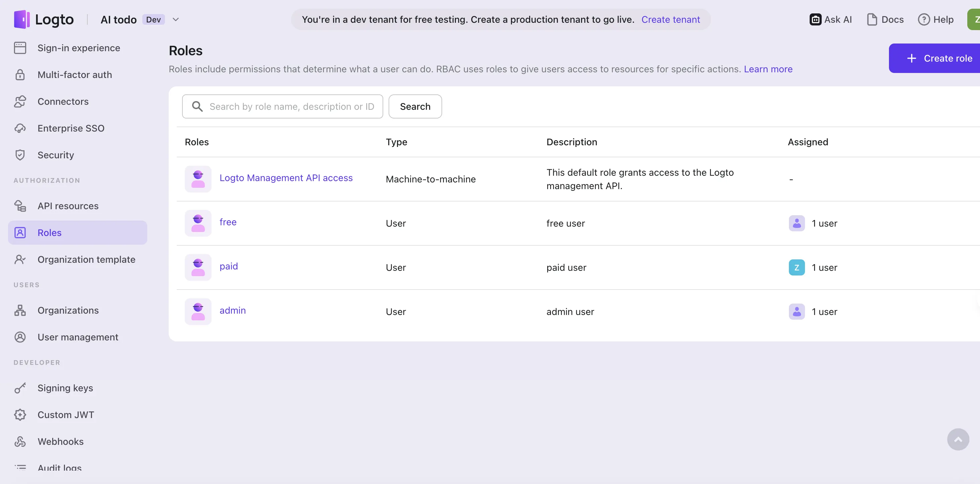Focus the role search input field
The width and height of the screenshot is (980, 484).
click(x=291, y=106)
